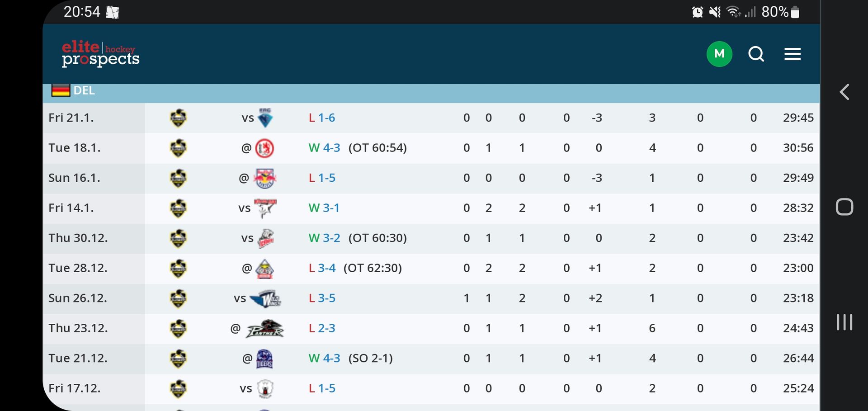Click polar bear opponent logo on Fri 17.12.
The width and height of the screenshot is (868, 411).
click(265, 388)
